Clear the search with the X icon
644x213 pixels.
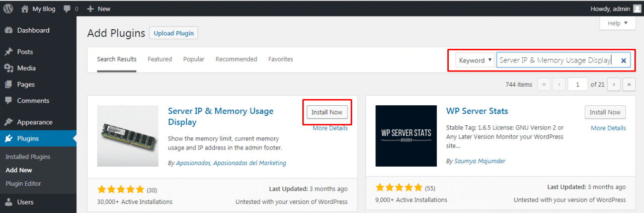(x=623, y=60)
